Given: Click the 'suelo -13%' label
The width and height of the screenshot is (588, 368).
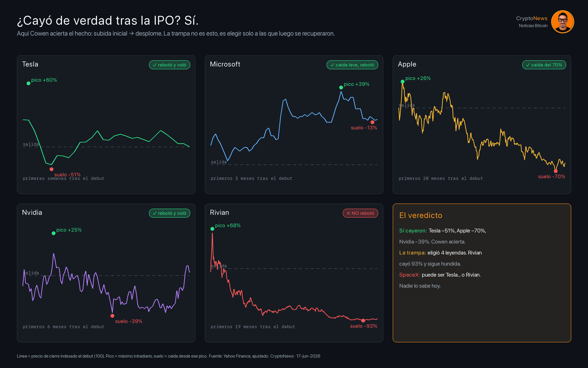Looking at the screenshot, I should coord(364,128).
